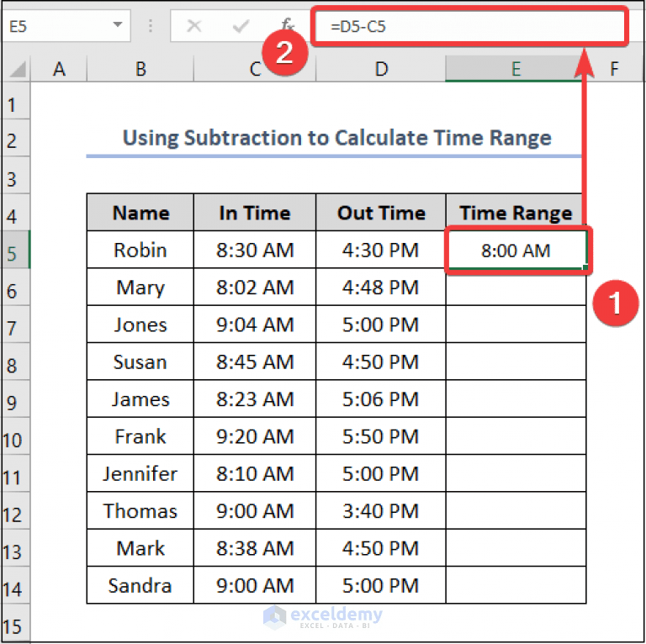Image resolution: width=646 pixels, height=644 pixels.
Task: Click the formula bar options dots
Action: pyautogui.click(x=151, y=25)
